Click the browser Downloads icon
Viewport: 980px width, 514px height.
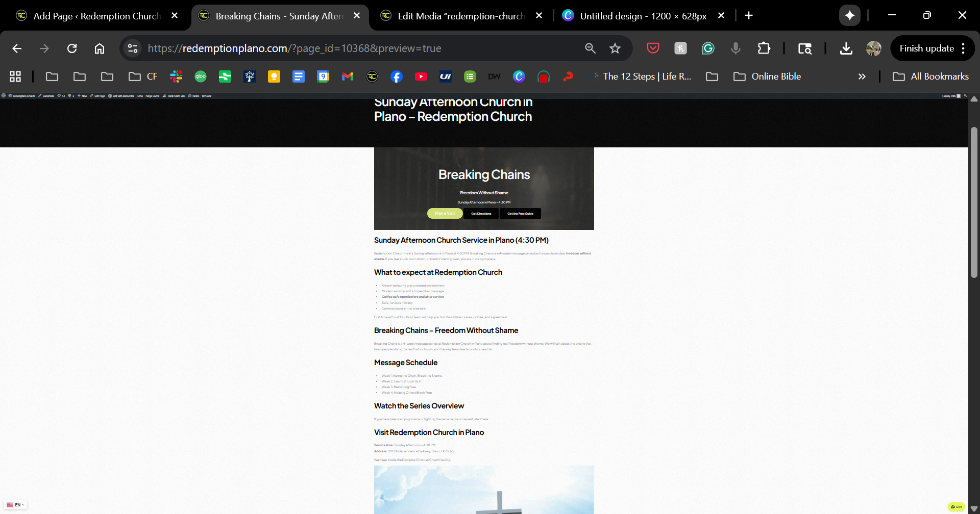(x=846, y=48)
